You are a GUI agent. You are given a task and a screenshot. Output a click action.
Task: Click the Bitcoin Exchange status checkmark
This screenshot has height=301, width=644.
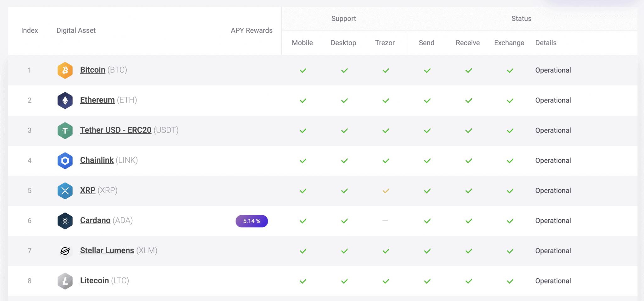pos(510,70)
